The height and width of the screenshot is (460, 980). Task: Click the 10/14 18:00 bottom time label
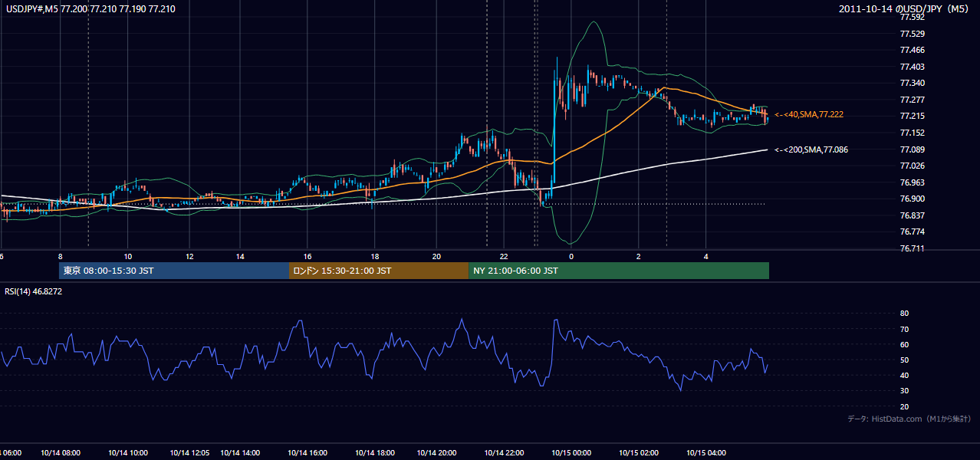375,453
